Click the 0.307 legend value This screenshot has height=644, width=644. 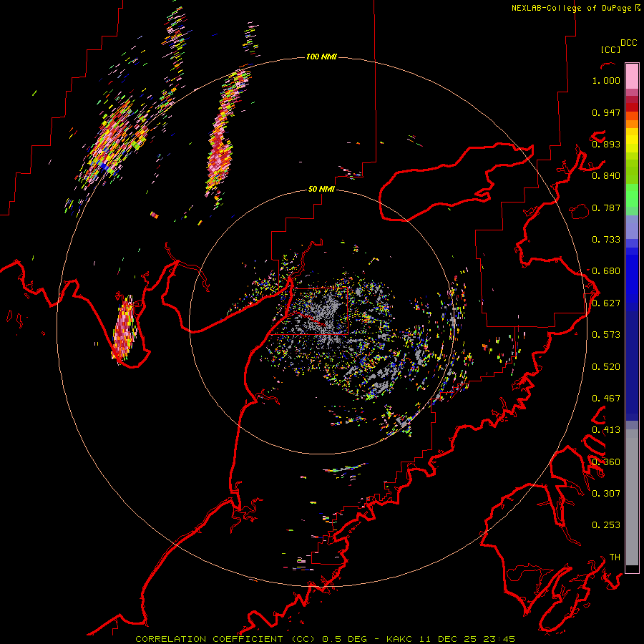tap(606, 494)
